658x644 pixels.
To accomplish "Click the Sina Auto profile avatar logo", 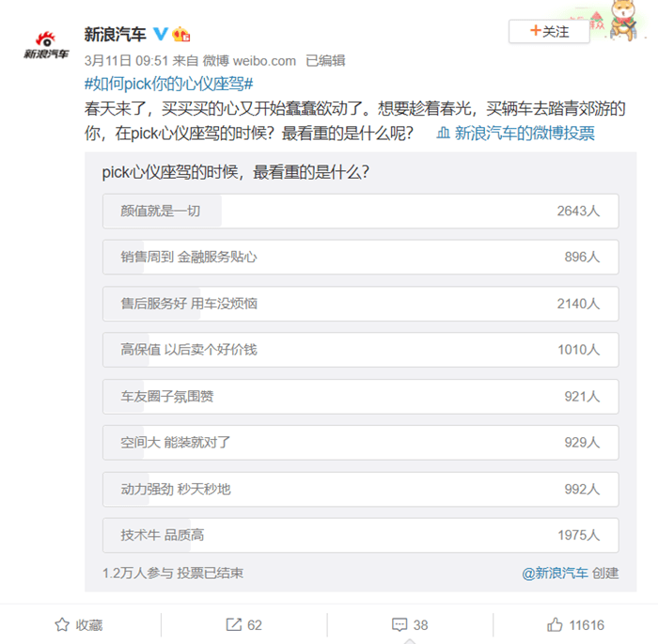I will click(45, 45).
